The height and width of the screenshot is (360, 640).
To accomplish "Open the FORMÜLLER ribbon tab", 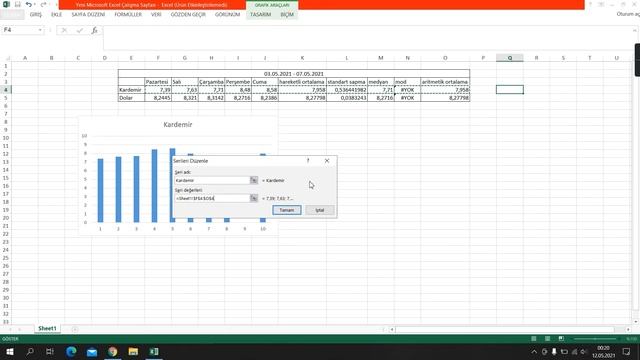I will [128, 14].
